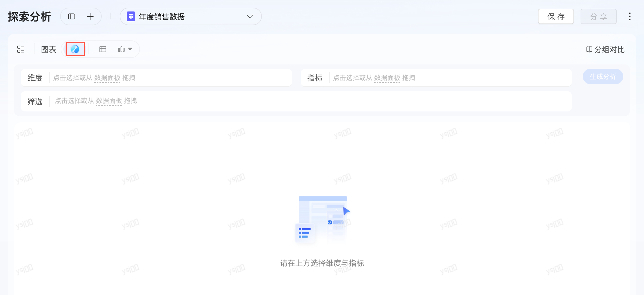
Task: Select the smart chart globe icon
Action: [x=75, y=49]
